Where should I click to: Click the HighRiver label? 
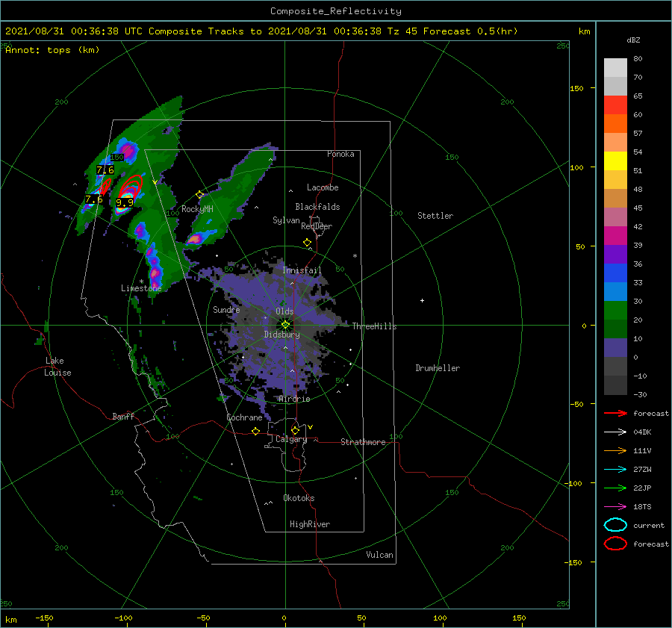pyautogui.click(x=310, y=524)
